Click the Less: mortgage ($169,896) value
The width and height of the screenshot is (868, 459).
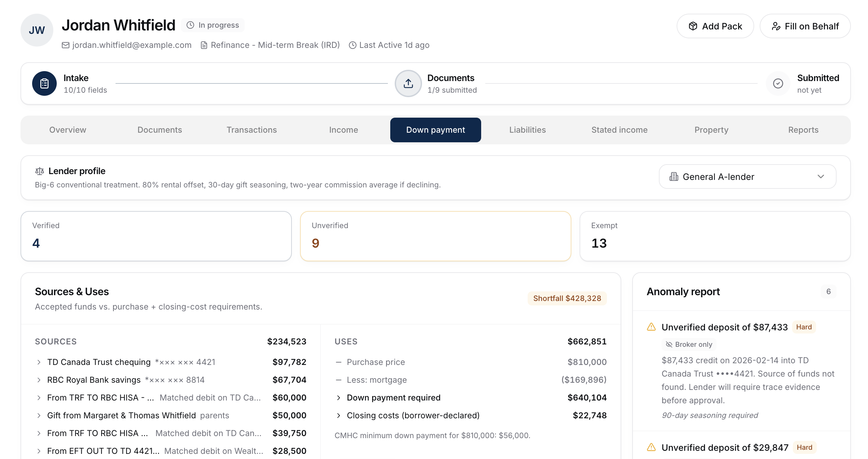584,380
